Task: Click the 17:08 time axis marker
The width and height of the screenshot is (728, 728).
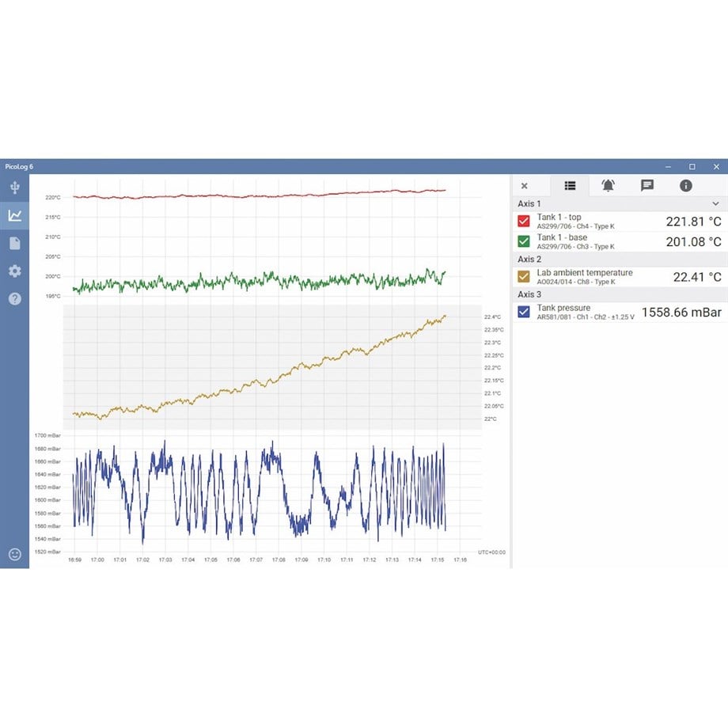Action: pos(279,560)
